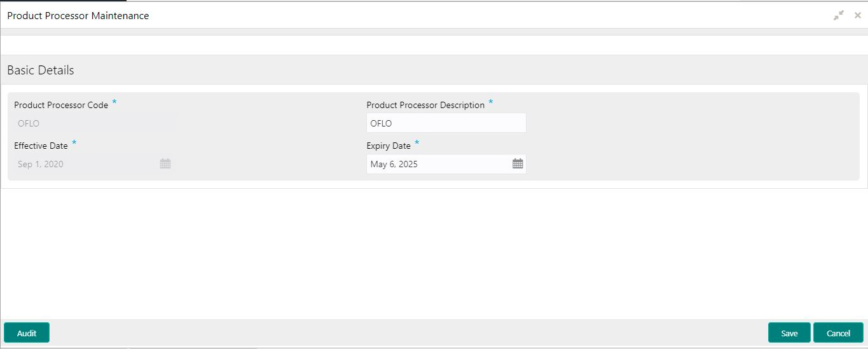Focus the Product Processor Description input
This screenshot has height=349, width=868.
446,123
